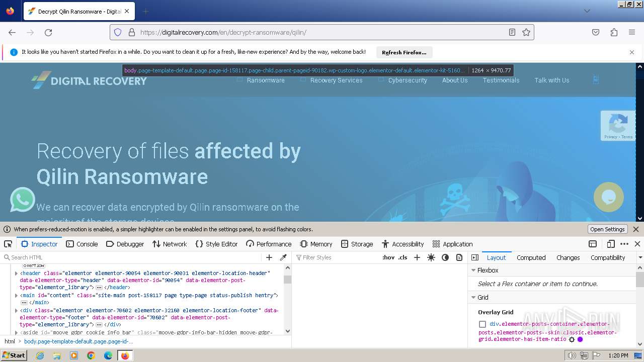Switch to the Console panel
The height and width of the screenshot is (362, 644).
coord(82,244)
